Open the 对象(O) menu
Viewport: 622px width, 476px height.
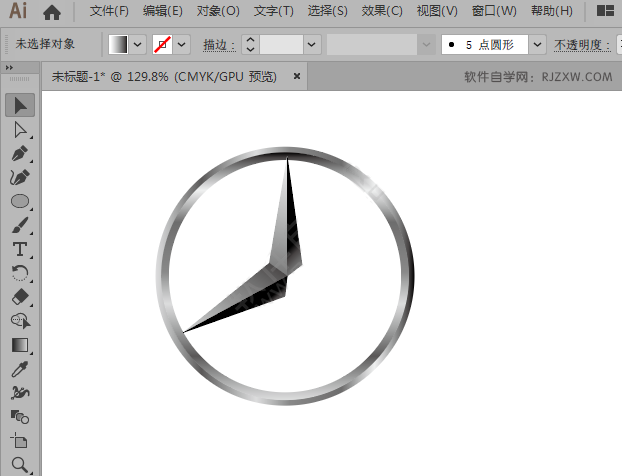[x=218, y=11]
